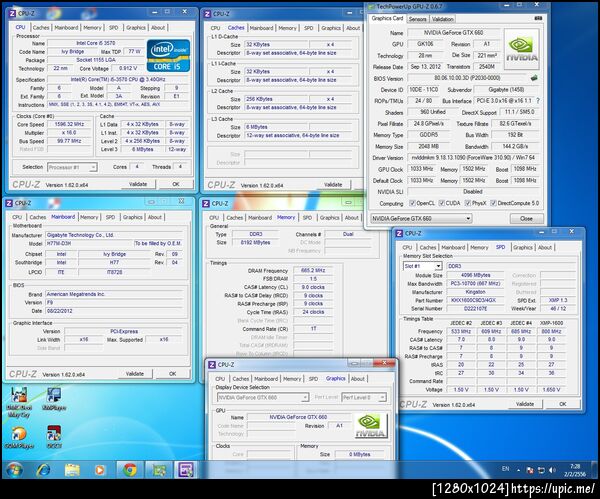The width and height of the screenshot is (600, 499).
Task: Switch to Sensors tab in GPU-Z
Action: pos(417,19)
